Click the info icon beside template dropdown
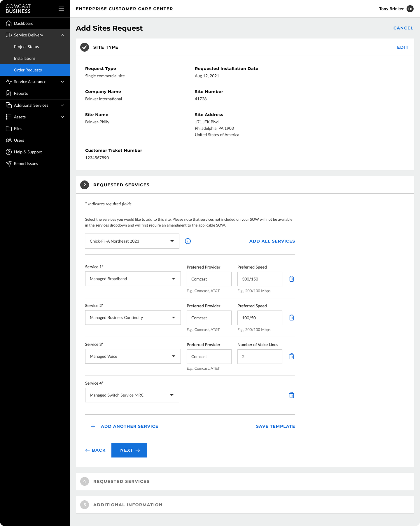 [188, 241]
